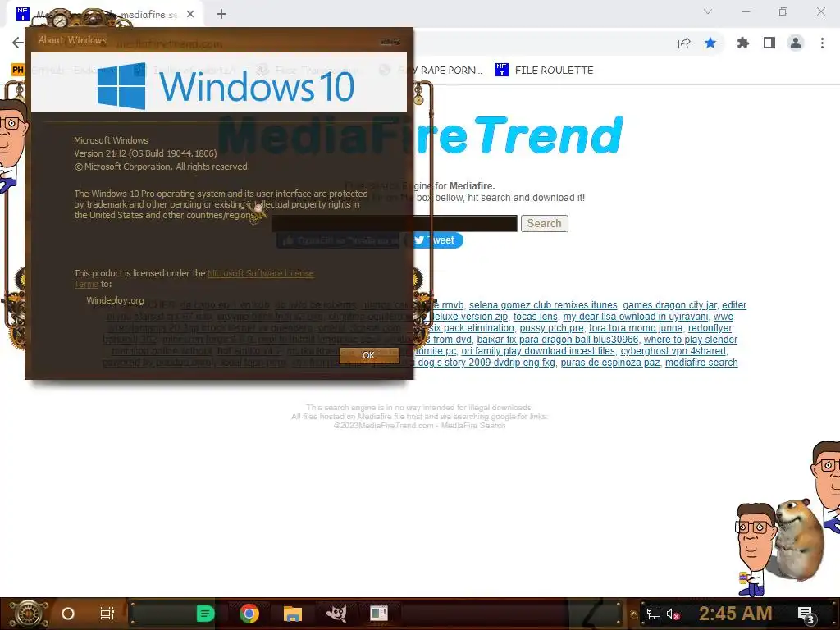Open the steampunk Start button

click(28, 614)
